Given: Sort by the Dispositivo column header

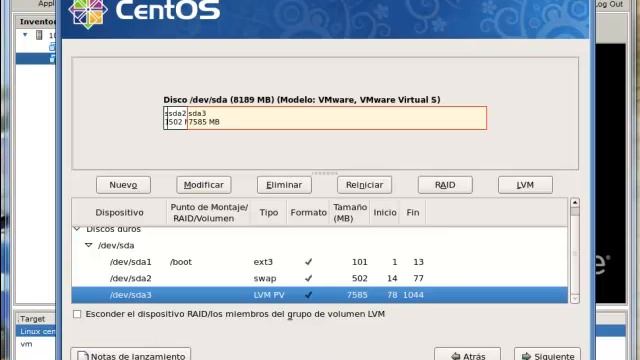Looking at the screenshot, I should [119, 212].
